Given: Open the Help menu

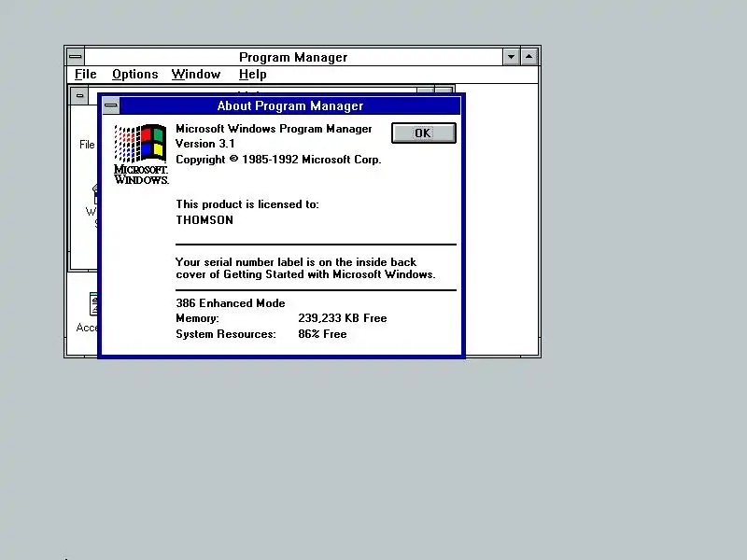Looking at the screenshot, I should tap(252, 75).
